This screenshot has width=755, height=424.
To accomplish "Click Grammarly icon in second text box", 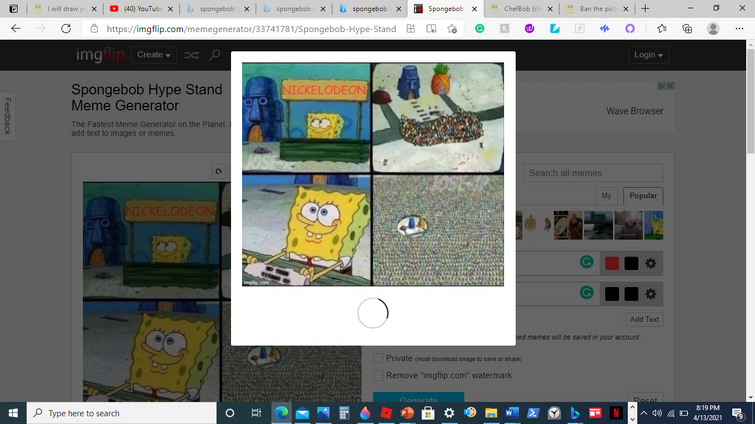I will point(586,292).
